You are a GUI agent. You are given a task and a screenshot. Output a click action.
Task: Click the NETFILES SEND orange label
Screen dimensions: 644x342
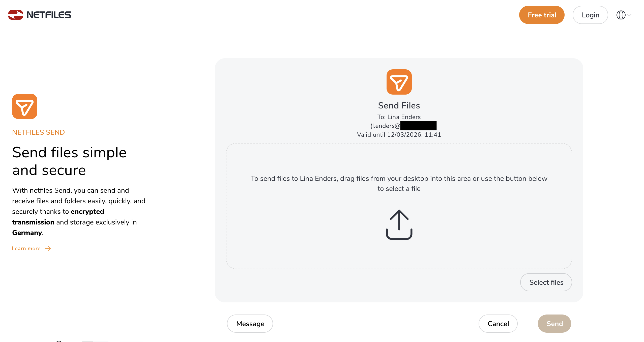point(38,132)
